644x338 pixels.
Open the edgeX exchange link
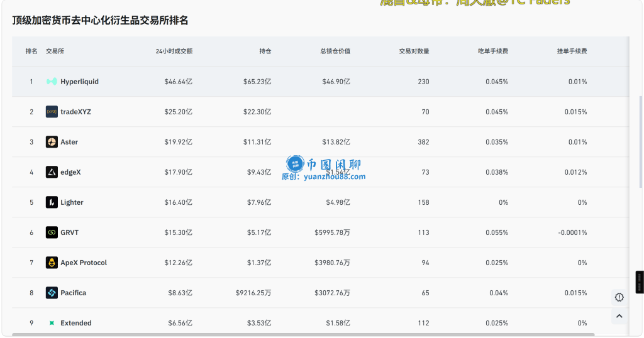(70, 172)
